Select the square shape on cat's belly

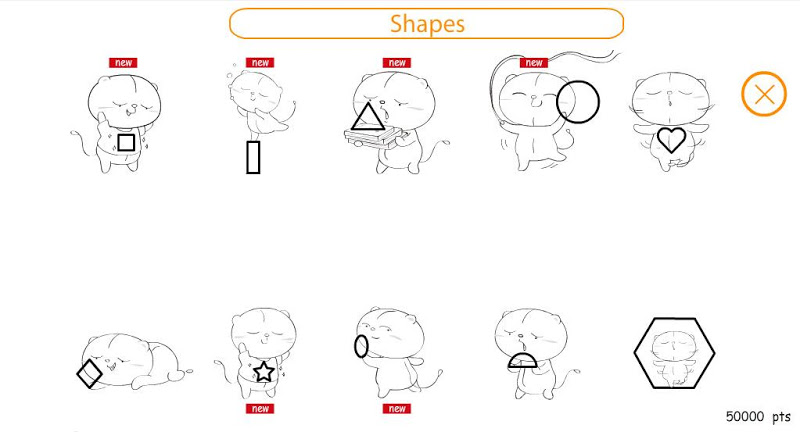pyautogui.click(x=126, y=142)
